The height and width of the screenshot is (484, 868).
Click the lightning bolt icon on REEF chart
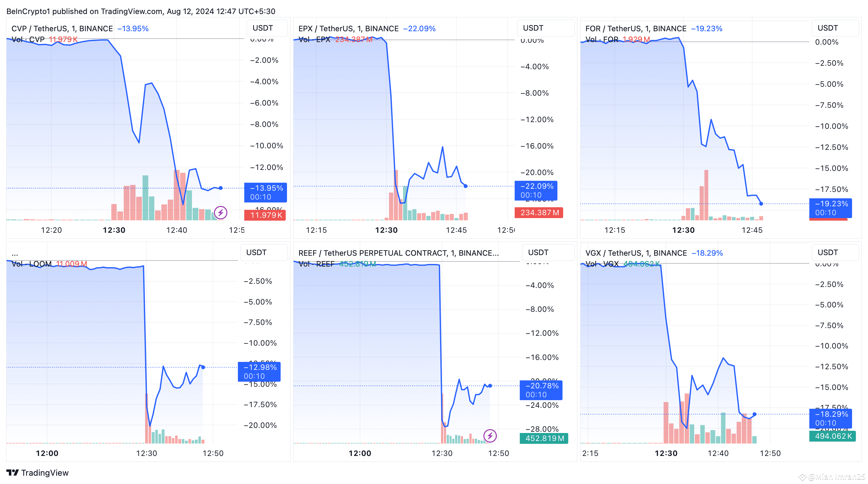coord(490,436)
